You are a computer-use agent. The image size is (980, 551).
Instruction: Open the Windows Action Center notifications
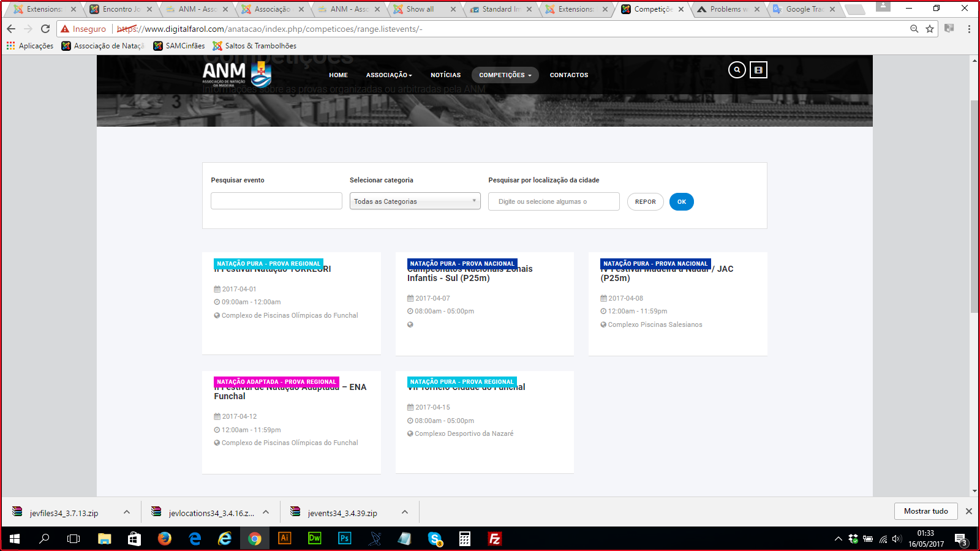pos(960,539)
